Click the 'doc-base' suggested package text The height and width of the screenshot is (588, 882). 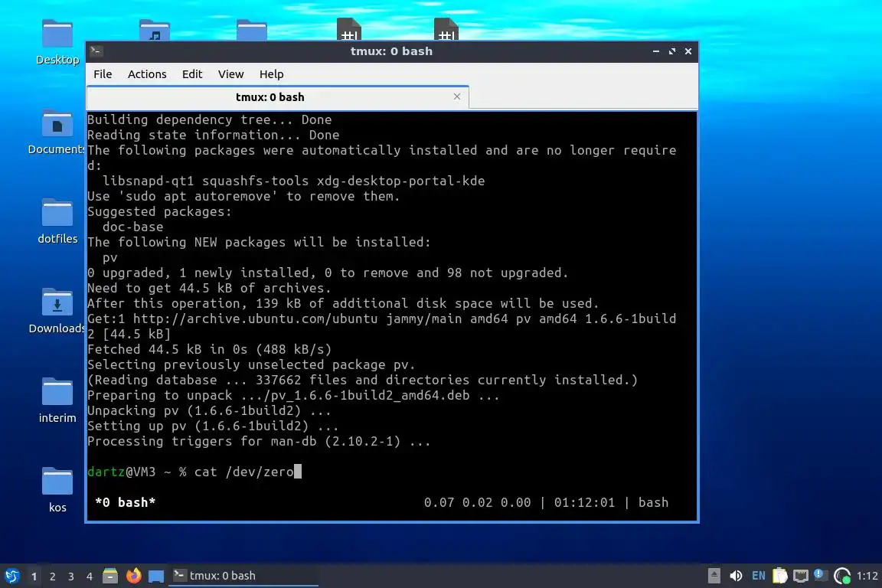click(132, 227)
